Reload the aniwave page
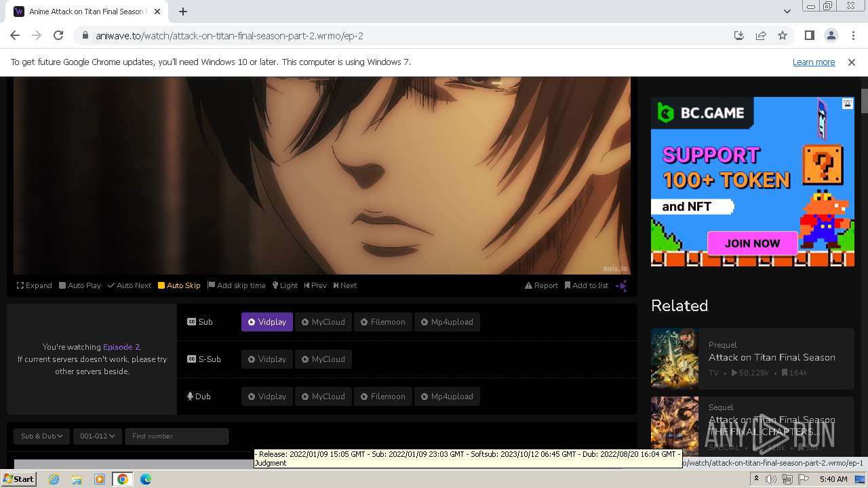Image resolution: width=868 pixels, height=488 pixels. pos(58,36)
